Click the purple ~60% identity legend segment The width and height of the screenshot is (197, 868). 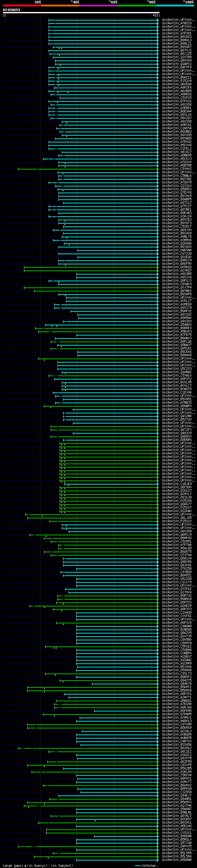[x=99, y=6]
